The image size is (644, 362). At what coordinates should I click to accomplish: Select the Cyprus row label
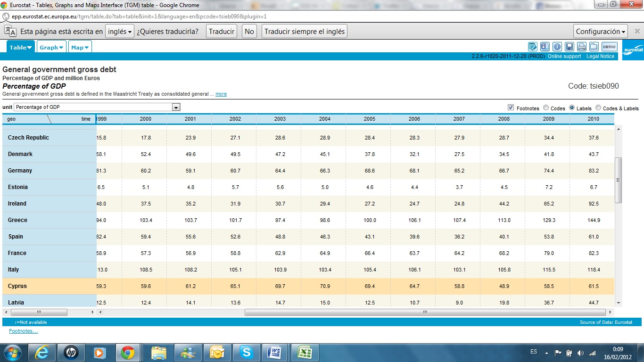[x=17, y=286]
